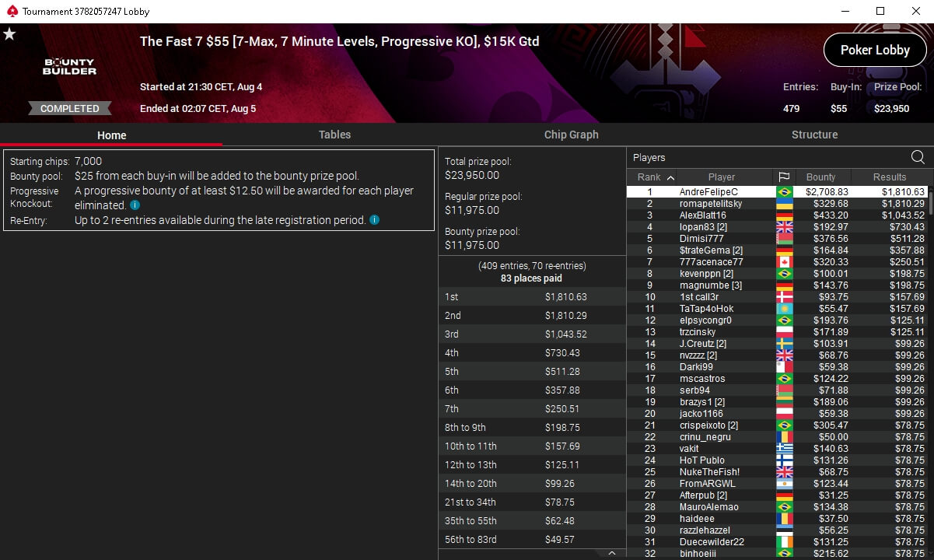Collapse the payout list chevron
The height and width of the screenshot is (560, 934).
pos(612,553)
